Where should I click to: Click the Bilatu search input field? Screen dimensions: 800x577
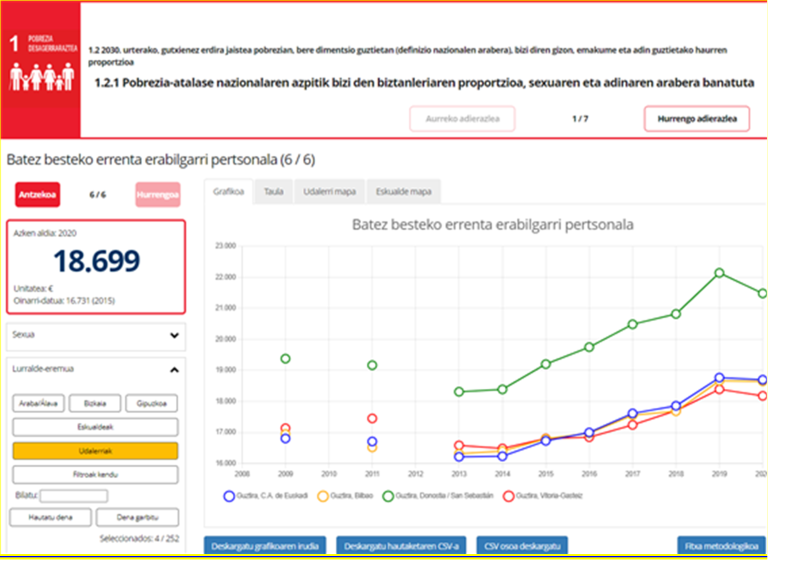click(x=74, y=496)
